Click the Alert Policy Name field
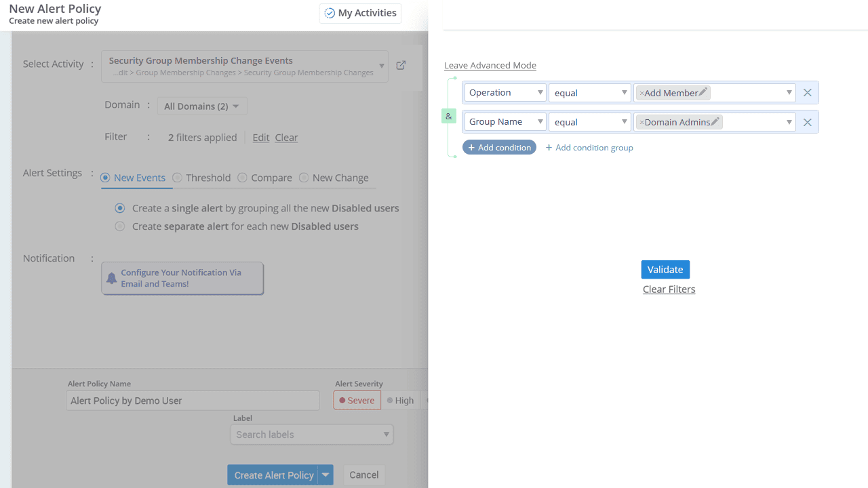This screenshot has width=868, height=488. click(x=192, y=400)
